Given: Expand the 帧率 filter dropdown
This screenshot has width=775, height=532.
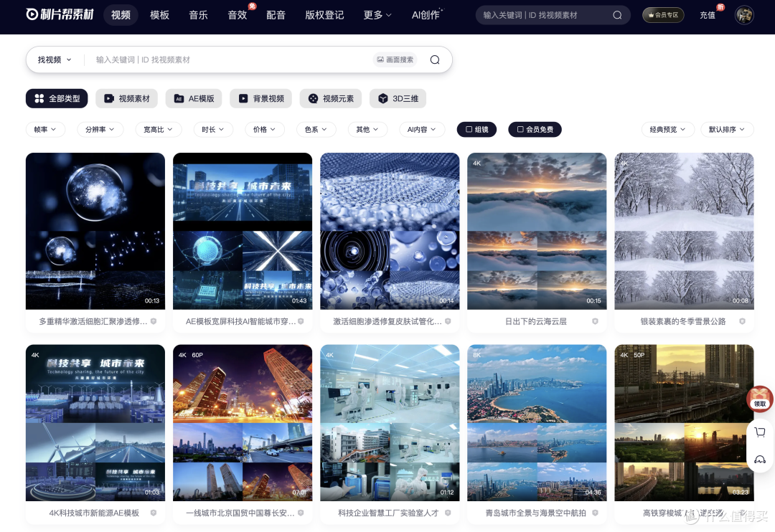Looking at the screenshot, I should [45, 130].
